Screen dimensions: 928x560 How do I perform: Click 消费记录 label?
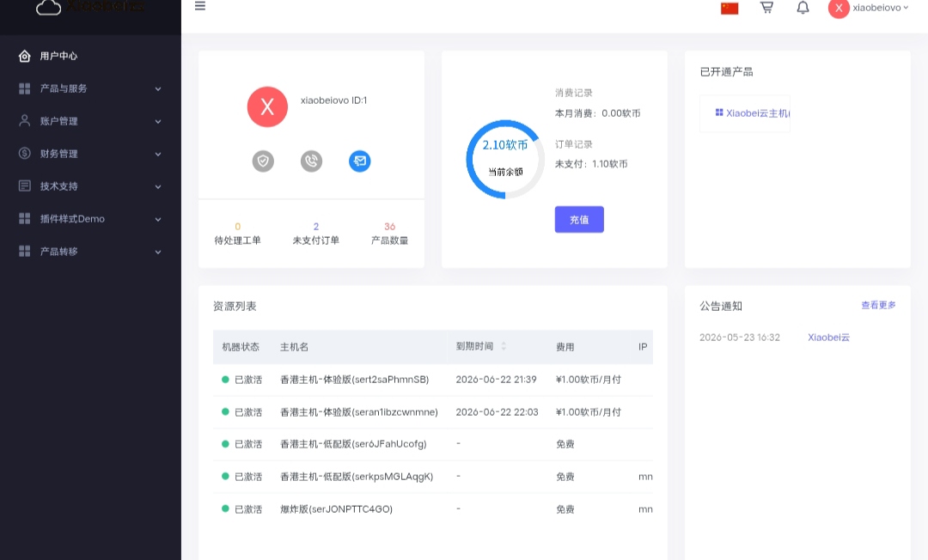[x=573, y=93]
